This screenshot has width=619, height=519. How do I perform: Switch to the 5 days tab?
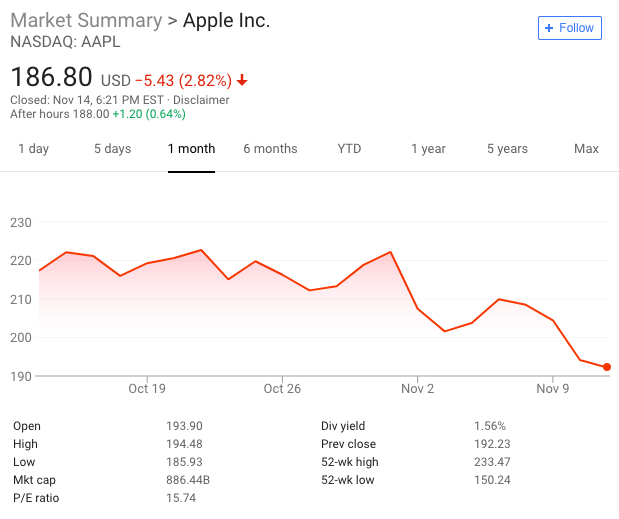pos(112,149)
